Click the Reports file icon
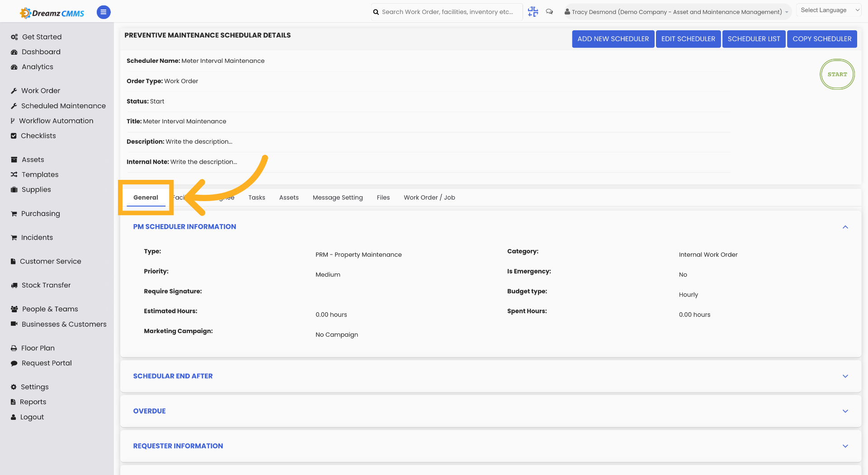Screen dimensions: 868x475 coord(13,402)
